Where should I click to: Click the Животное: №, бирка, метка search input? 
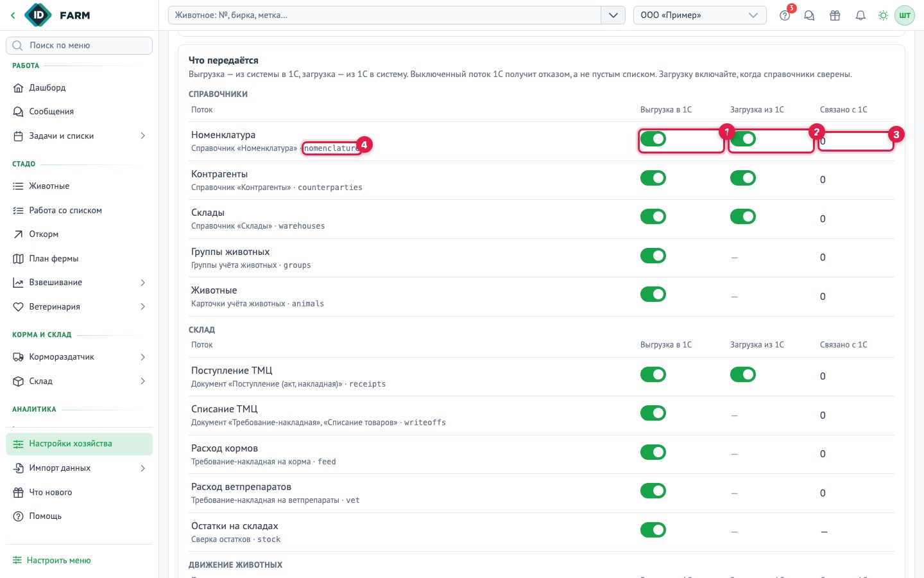coord(384,15)
